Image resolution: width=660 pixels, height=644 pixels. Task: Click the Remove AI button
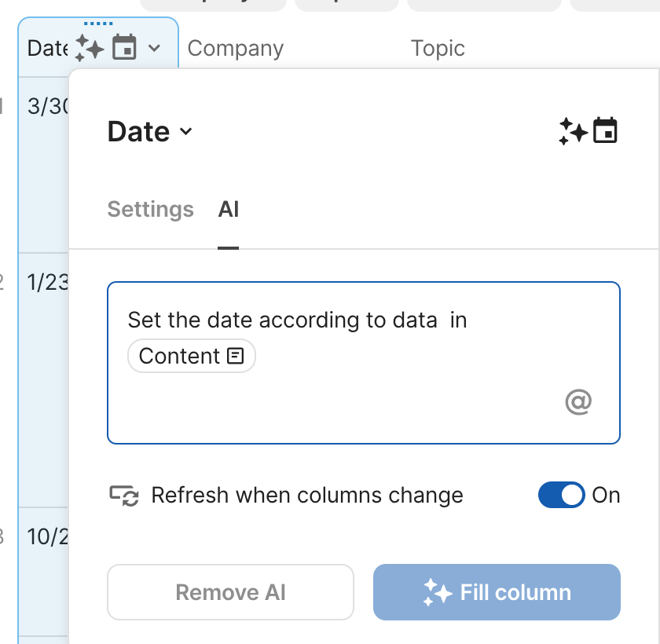click(230, 592)
